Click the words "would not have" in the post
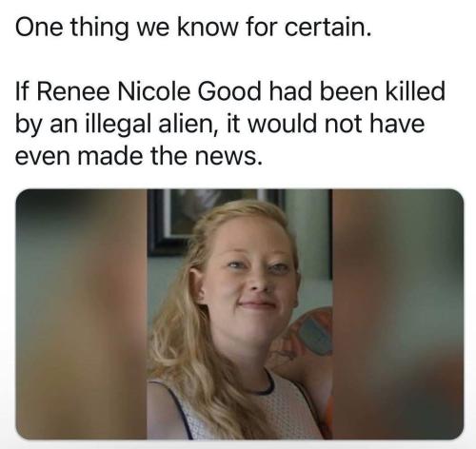The height and width of the screenshot is (449, 476). pos(336,124)
